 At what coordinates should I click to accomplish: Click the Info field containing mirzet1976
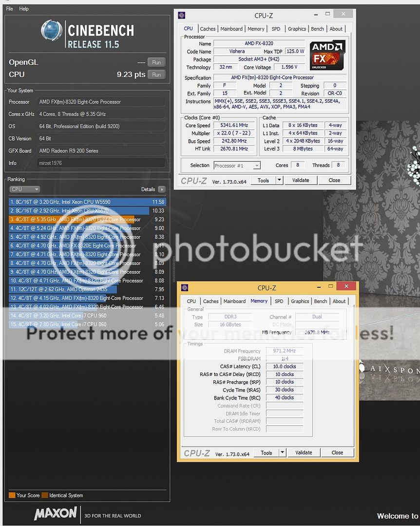click(x=101, y=163)
